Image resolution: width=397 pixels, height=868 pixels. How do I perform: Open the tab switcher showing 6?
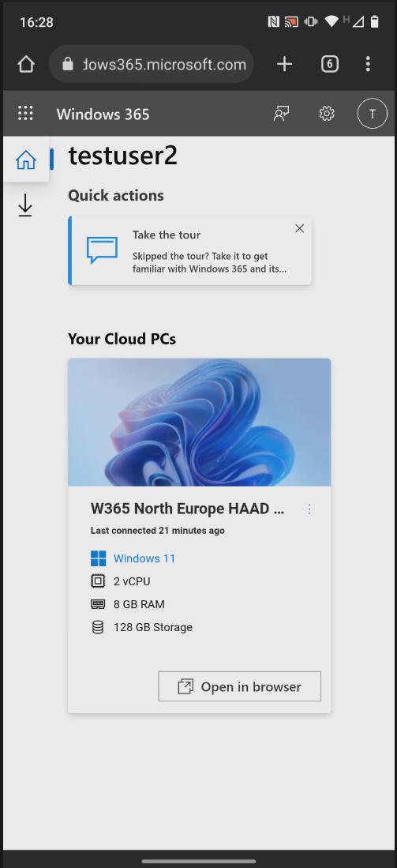(330, 64)
